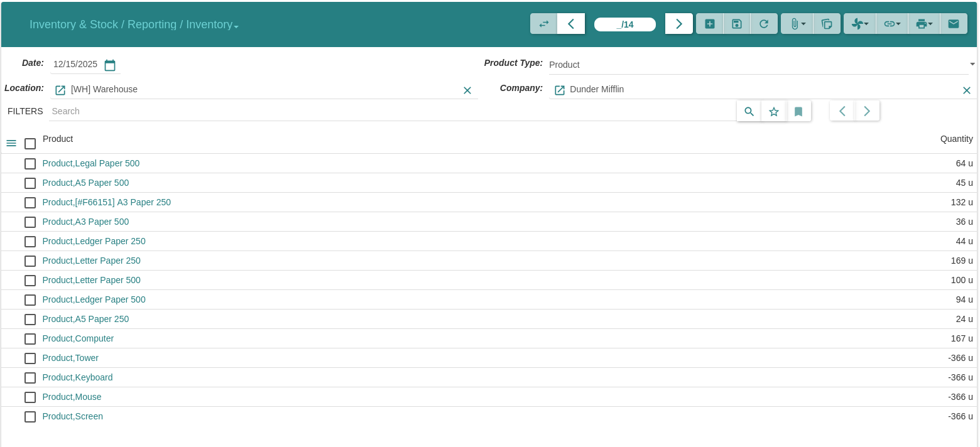Reload the record with refresh icon
This screenshot has width=980, height=447.
pyautogui.click(x=764, y=24)
